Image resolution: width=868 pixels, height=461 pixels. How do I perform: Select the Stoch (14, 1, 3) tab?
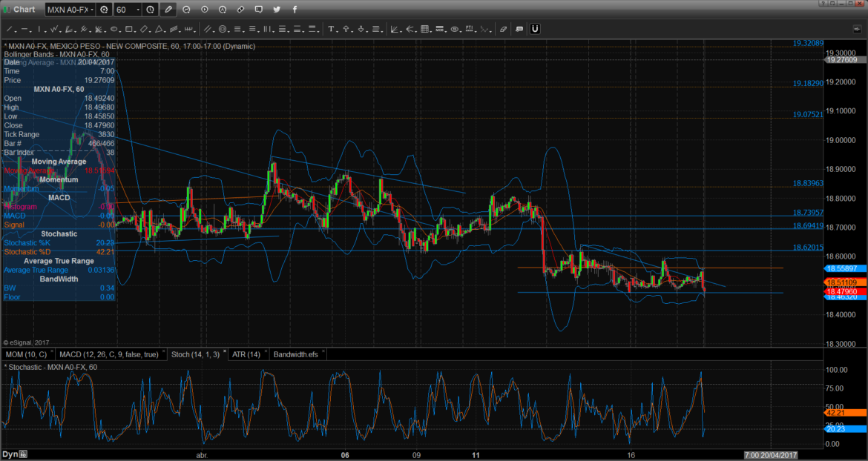coord(195,354)
